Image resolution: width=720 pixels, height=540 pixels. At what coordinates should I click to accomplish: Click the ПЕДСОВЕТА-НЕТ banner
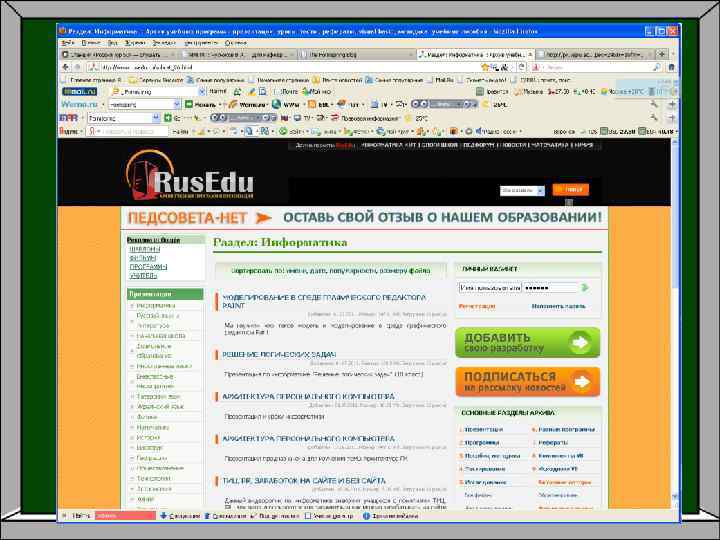pyautogui.click(x=365, y=218)
